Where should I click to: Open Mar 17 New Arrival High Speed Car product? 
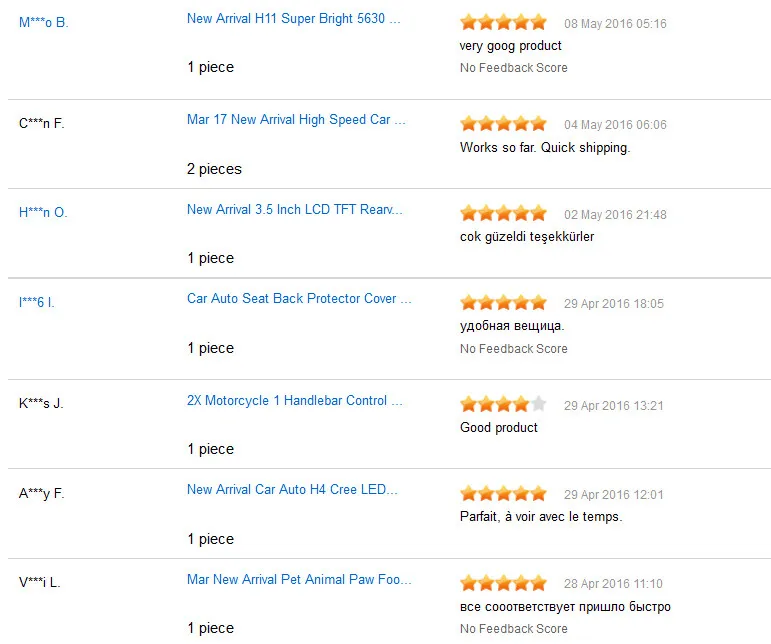click(x=296, y=119)
